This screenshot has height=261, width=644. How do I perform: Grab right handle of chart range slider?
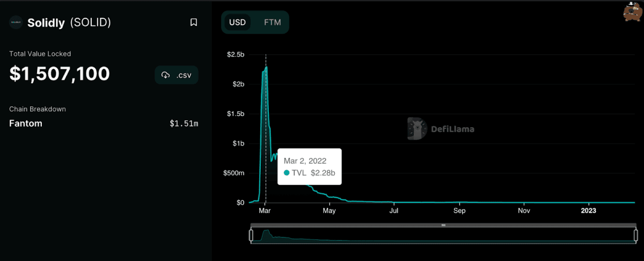636,235
